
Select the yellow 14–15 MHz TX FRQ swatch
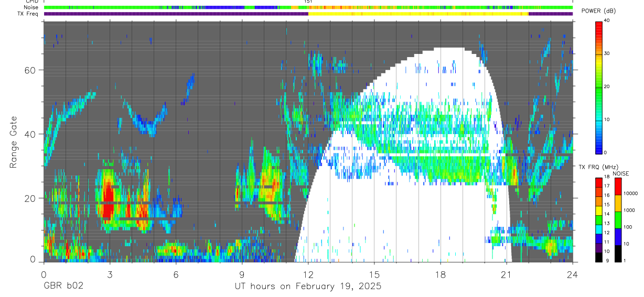coord(599,210)
